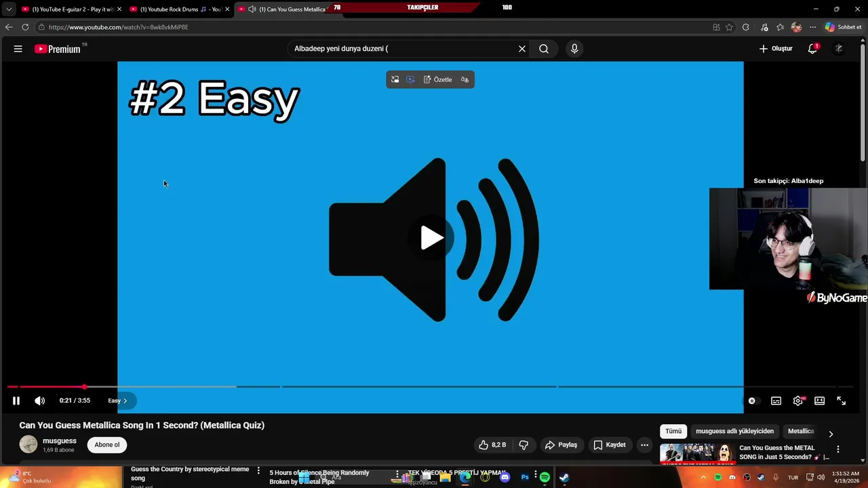Screen dimensions: 868x488
Task: Toggle subtitles in the player
Action: [x=776, y=401]
